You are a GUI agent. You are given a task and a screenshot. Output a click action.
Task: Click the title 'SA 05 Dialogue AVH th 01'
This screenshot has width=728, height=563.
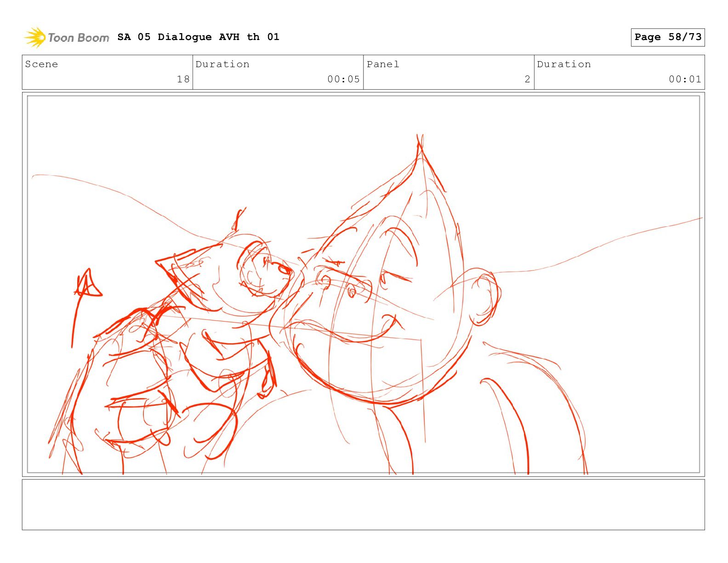click(198, 37)
